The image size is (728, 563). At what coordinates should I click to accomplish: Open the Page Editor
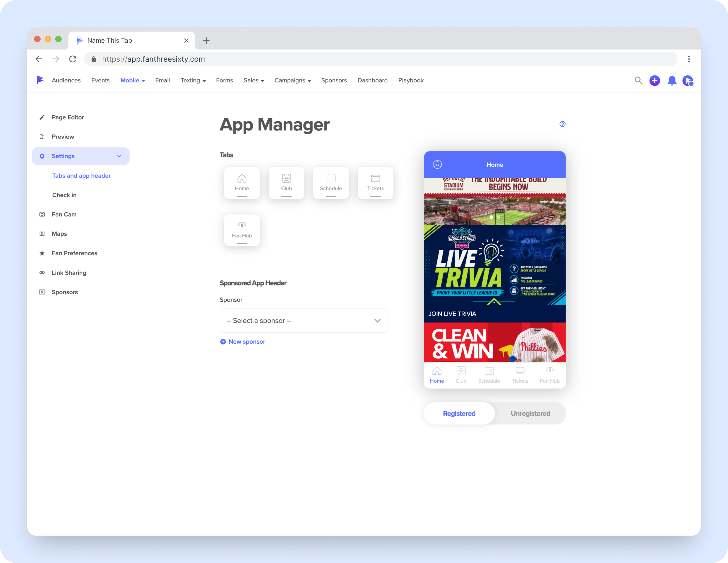pos(68,117)
